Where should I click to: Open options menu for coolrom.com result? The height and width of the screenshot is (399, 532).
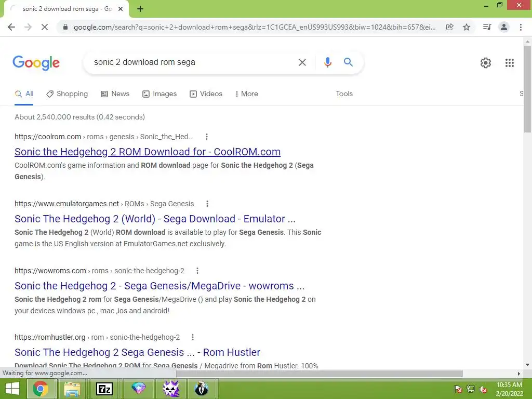pyautogui.click(x=207, y=137)
